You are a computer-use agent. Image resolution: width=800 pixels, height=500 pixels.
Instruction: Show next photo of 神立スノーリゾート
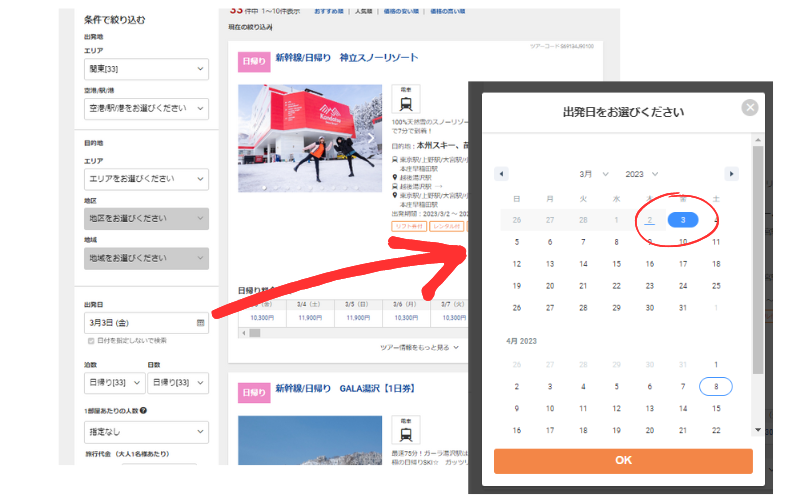tap(371, 138)
